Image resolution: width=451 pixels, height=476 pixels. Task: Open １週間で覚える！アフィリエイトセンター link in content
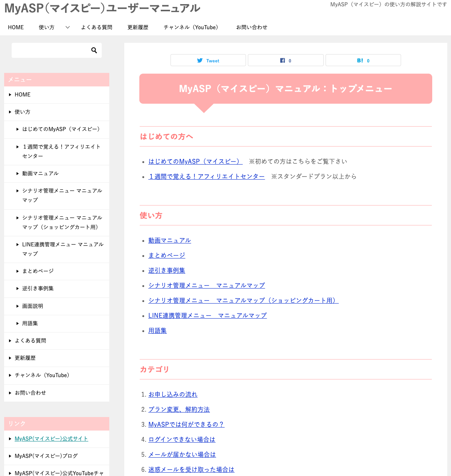pyautogui.click(x=207, y=177)
